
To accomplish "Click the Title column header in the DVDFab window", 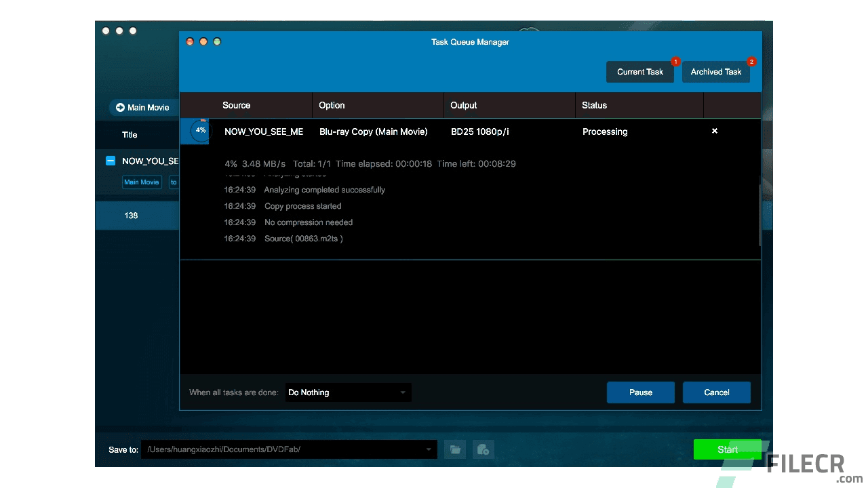I will pos(130,135).
